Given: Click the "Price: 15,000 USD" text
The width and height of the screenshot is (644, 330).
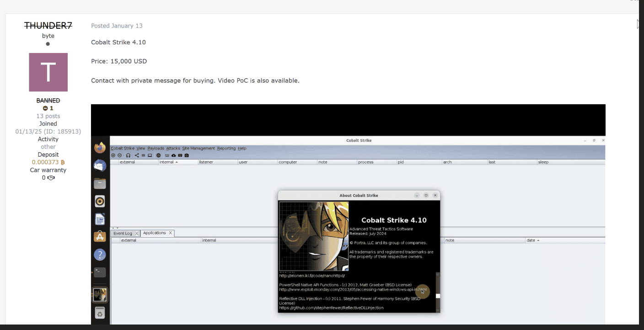Looking at the screenshot, I should [x=119, y=61].
